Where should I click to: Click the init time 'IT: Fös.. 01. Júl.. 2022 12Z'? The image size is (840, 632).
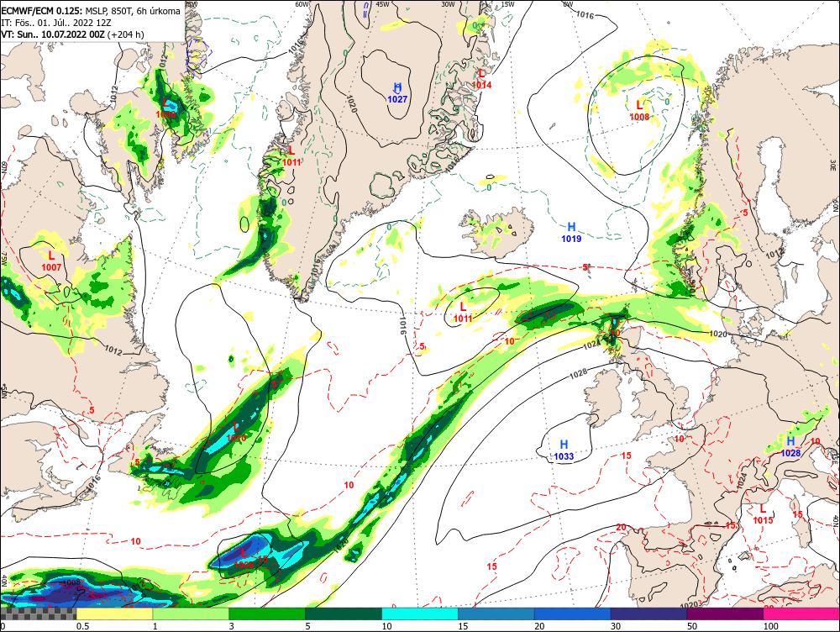[x=56, y=23]
